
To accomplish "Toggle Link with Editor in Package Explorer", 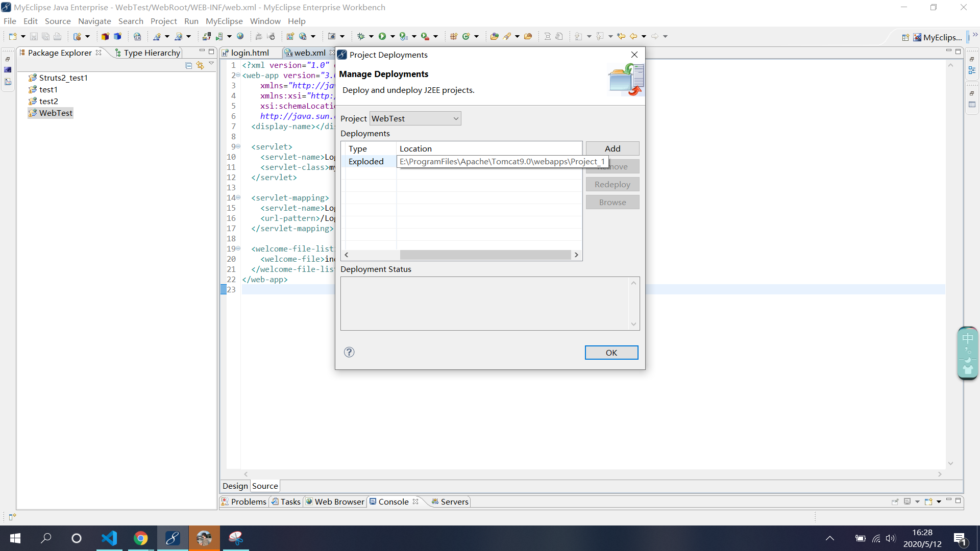I will [x=200, y=65].
